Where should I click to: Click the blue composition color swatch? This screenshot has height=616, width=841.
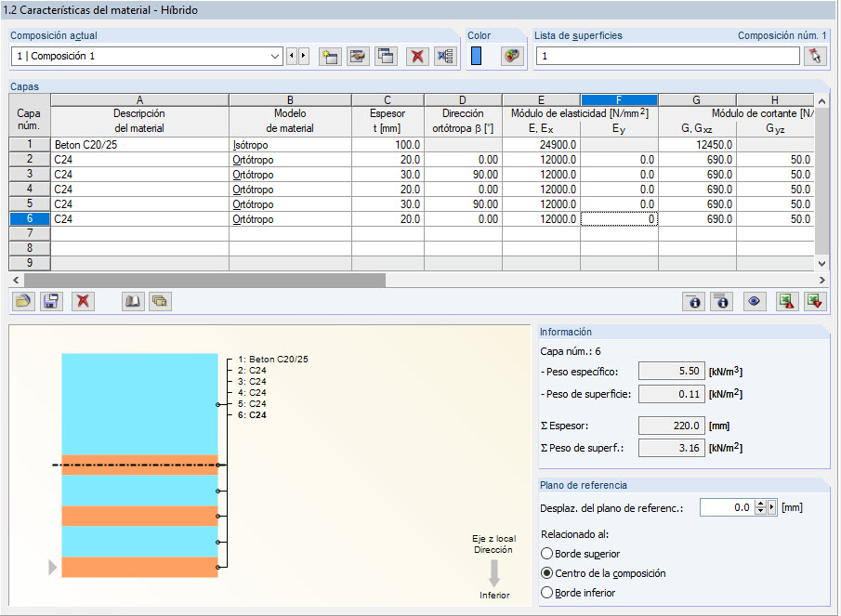tap(477, 56)
